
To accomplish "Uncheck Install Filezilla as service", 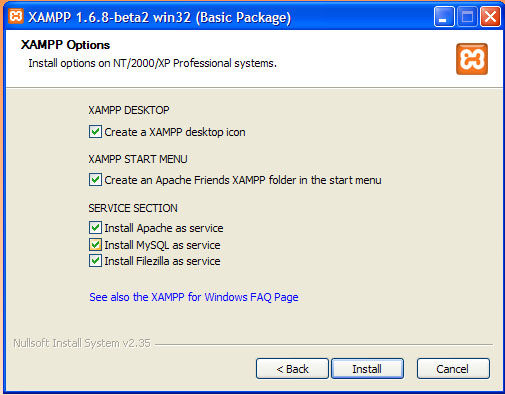I will point(95,261).
